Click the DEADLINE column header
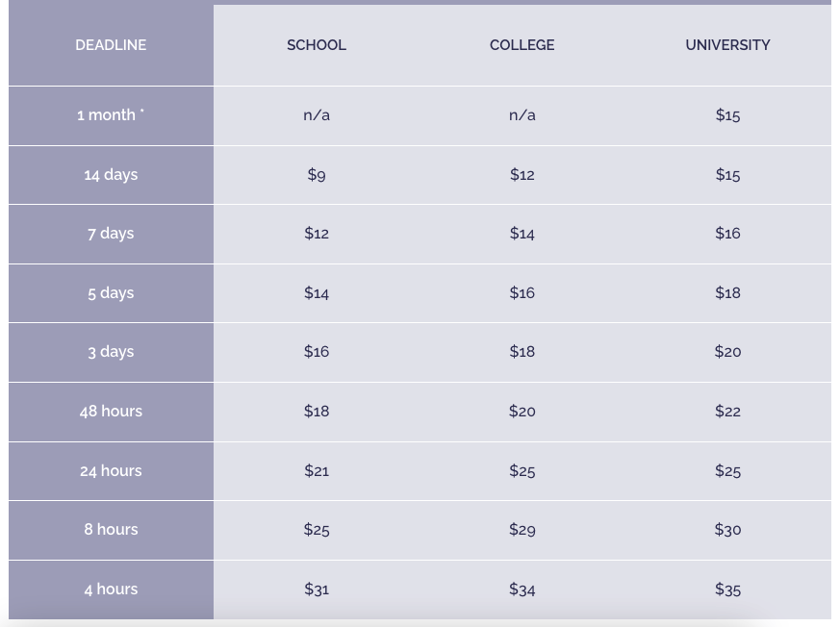Viewport: 840px width, 627px height. point(111,45)
